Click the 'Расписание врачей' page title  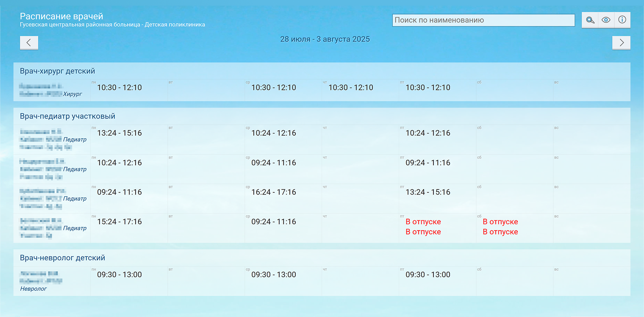click(x=61, y=17)
